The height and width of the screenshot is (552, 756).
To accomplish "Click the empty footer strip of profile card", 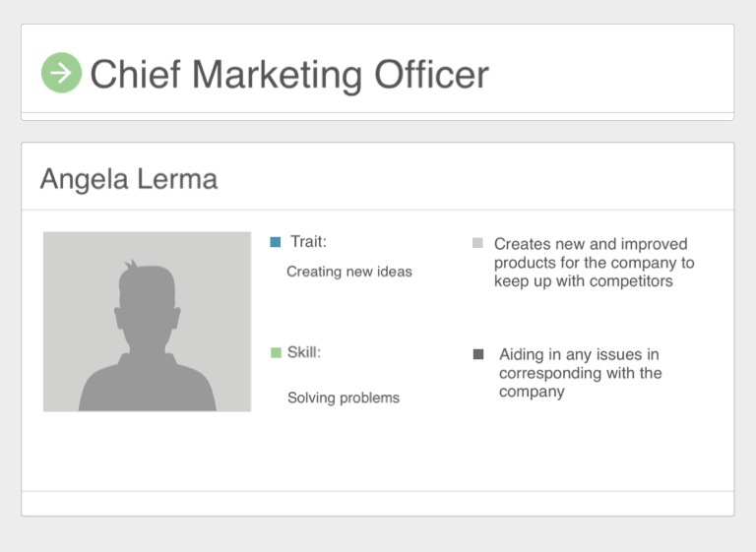I will click(378, 504).
